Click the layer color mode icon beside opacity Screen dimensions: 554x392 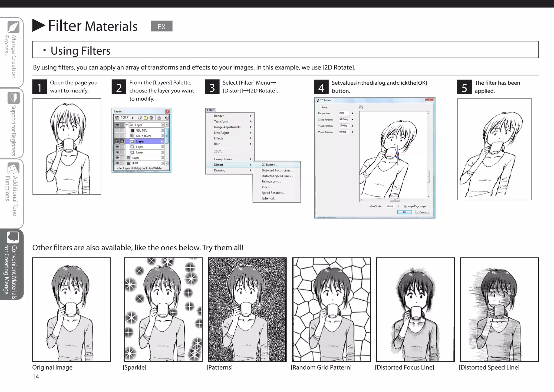[x=117, y=118]
